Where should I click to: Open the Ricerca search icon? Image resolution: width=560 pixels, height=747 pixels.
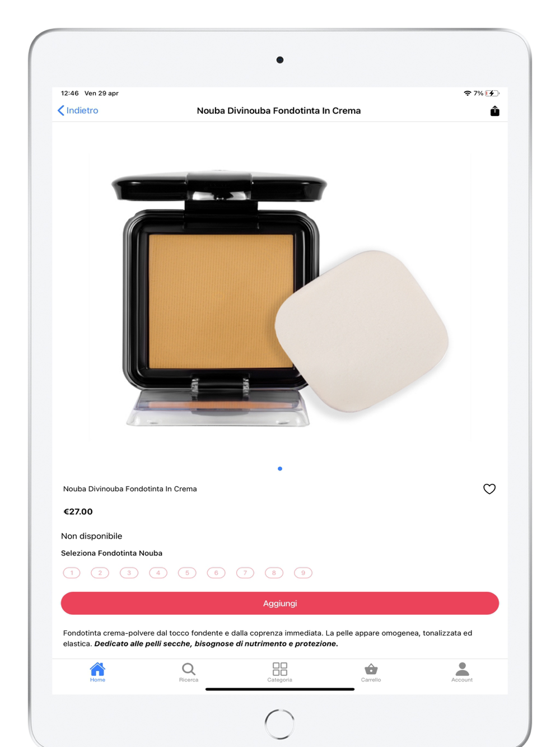[x=189, y=669]
